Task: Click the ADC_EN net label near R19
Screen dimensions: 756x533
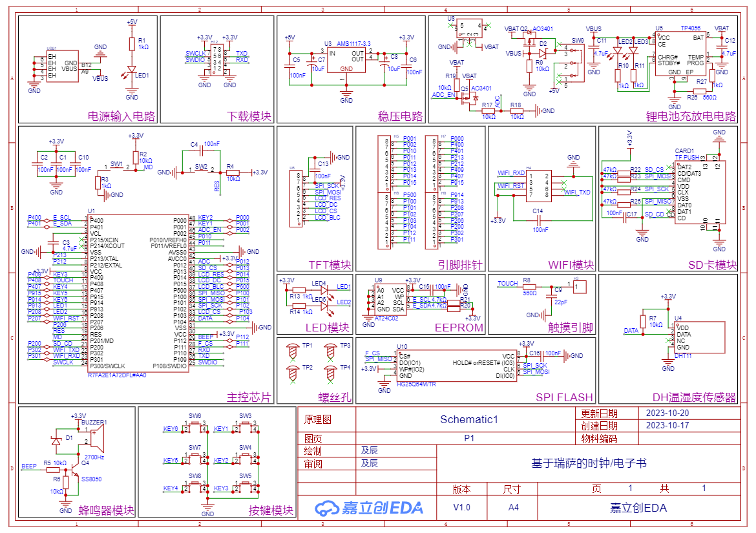Action: [x=443, y=94]
